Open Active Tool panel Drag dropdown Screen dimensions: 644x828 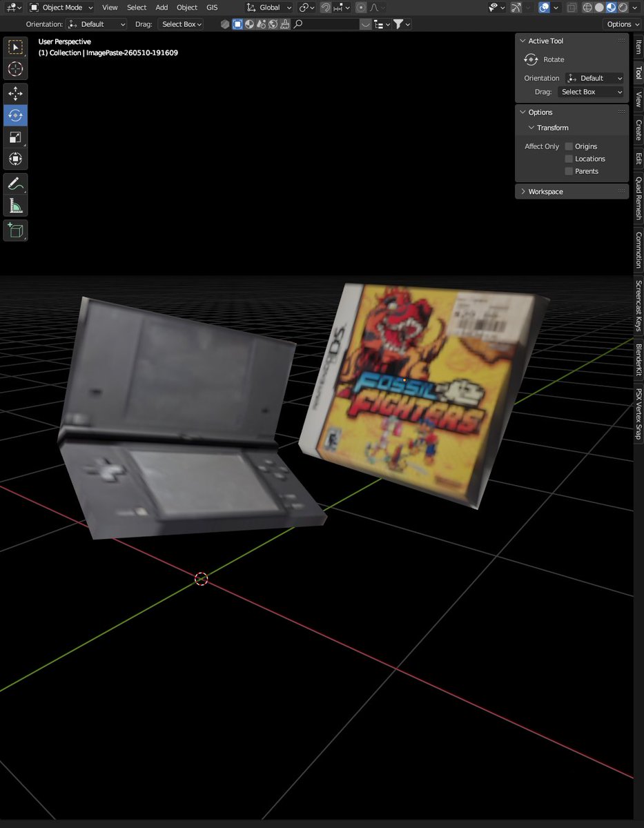pos(591,92)
